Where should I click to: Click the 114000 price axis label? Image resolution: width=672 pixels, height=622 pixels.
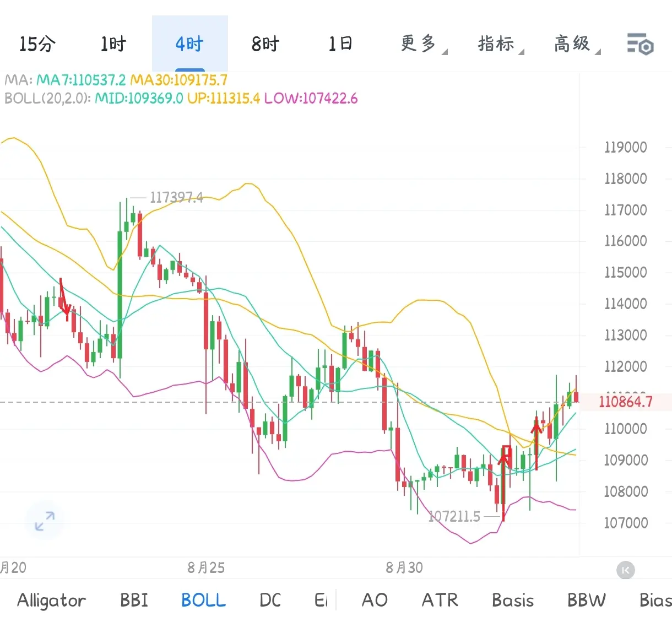tap(626, 304)
